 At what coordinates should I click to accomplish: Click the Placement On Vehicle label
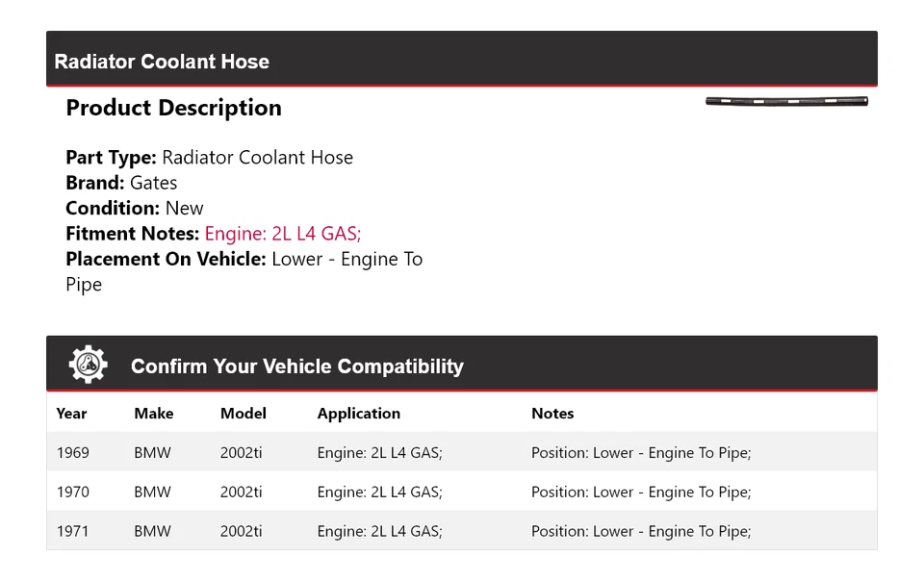coord(166,259)
